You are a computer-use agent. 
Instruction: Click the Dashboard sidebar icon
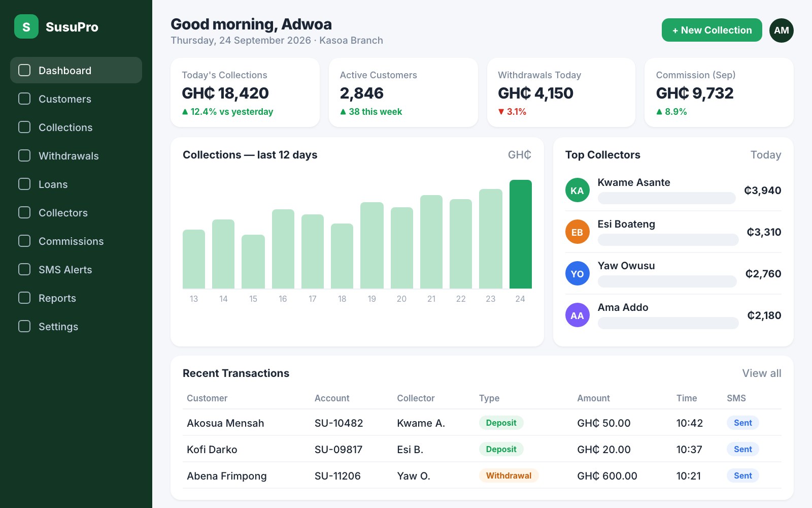click(x=24, y=70)
